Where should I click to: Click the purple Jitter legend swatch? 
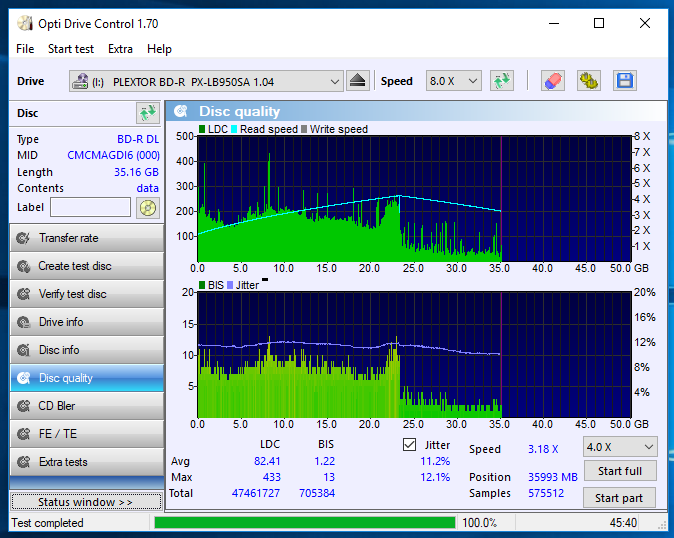tap(230, 285)
